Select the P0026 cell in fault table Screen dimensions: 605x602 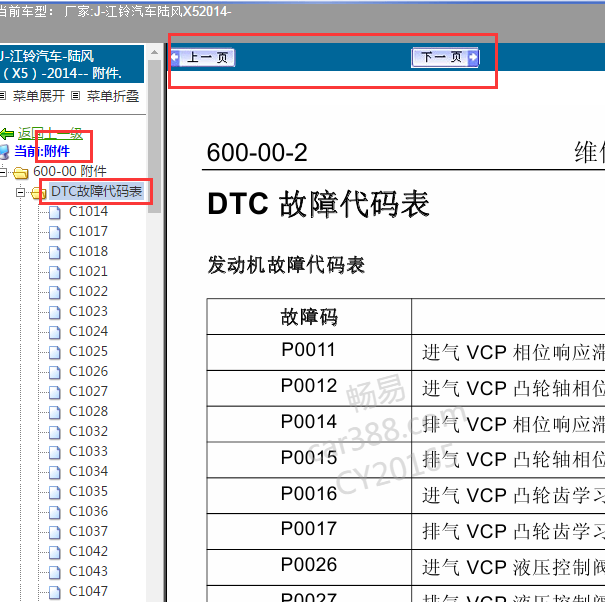pyautogui.click(x=309, y=567)
